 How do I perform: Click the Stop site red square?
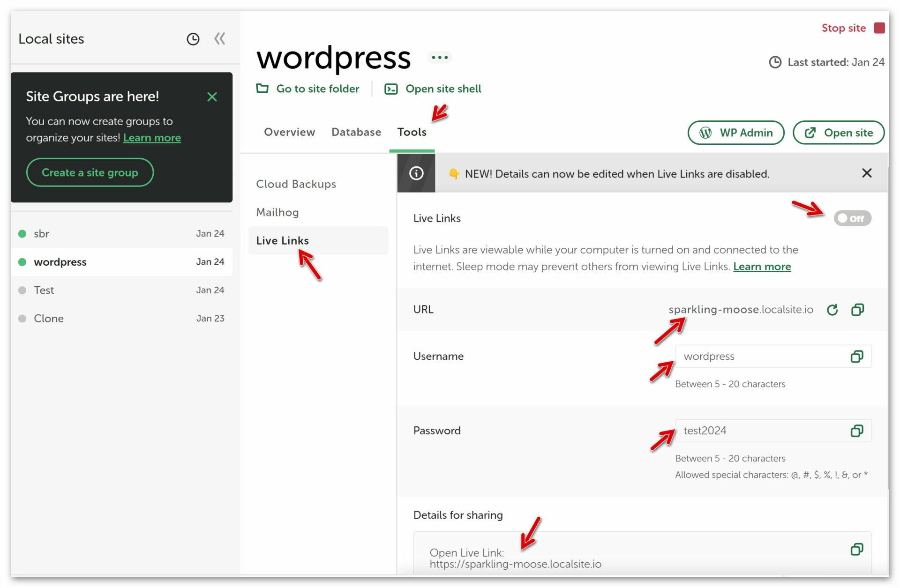[879, 28]
